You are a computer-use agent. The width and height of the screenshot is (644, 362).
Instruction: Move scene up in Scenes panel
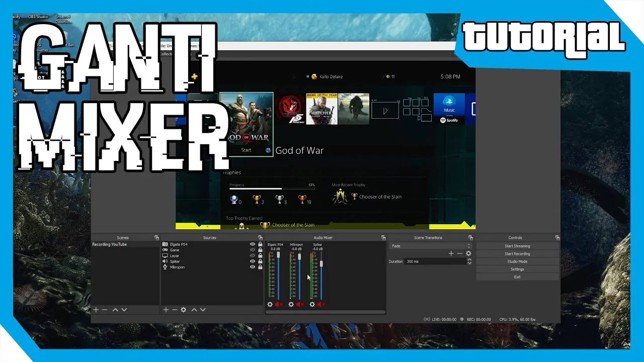[115, 310]
